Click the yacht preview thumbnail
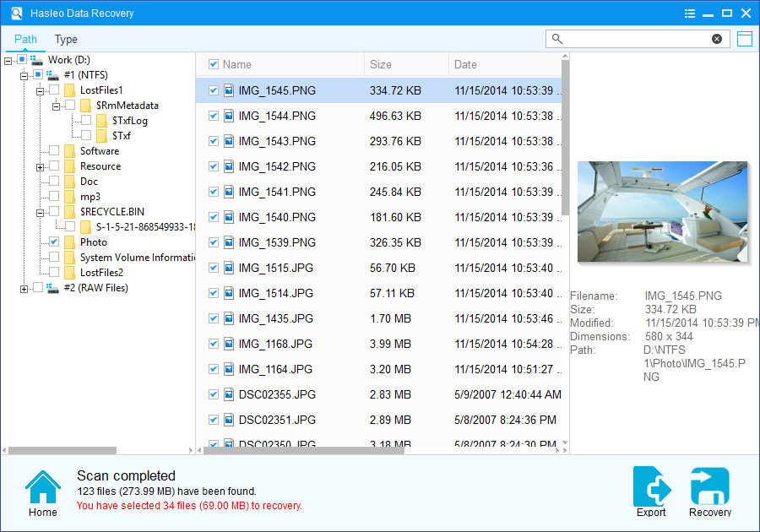760x532 pixels. point(663,212)
